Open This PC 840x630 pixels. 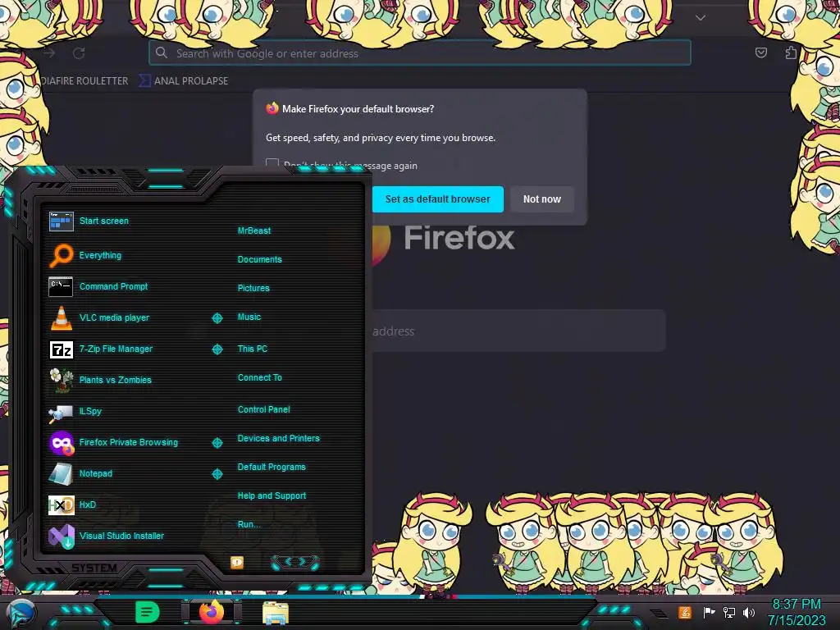pos(253,348)
